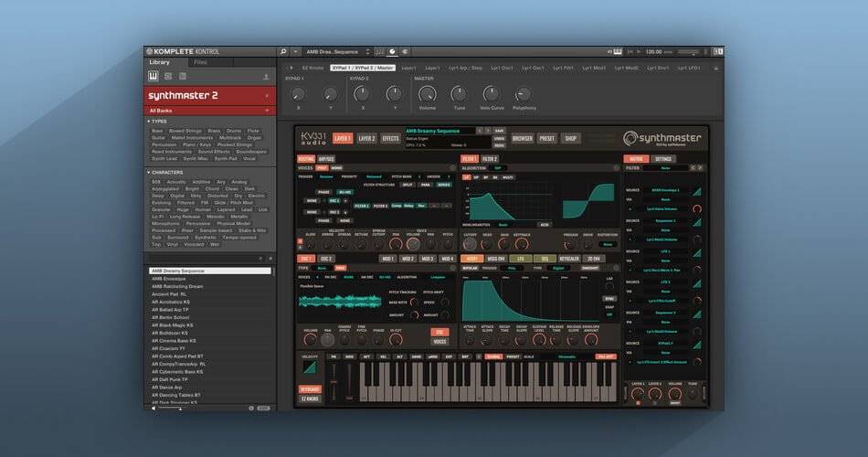Click the Kill MIDI button
868x457 pixels.
606,356
